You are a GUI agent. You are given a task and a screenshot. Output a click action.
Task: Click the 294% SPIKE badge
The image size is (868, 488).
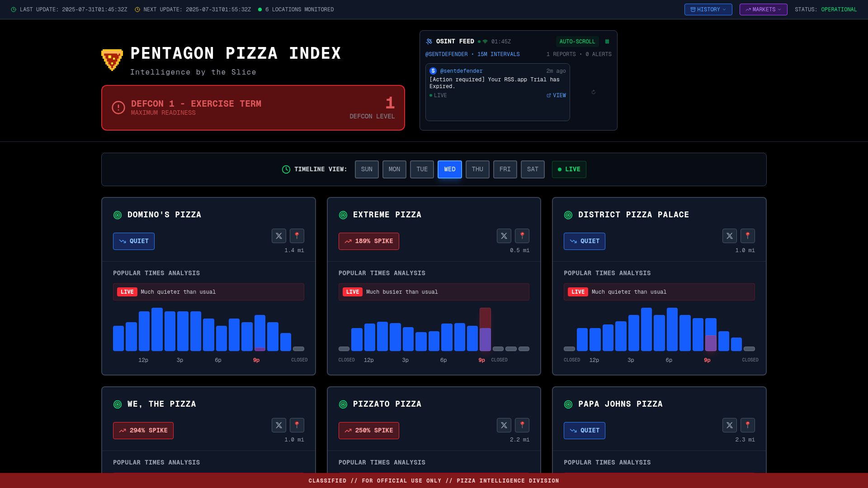[x=143, y=431]
